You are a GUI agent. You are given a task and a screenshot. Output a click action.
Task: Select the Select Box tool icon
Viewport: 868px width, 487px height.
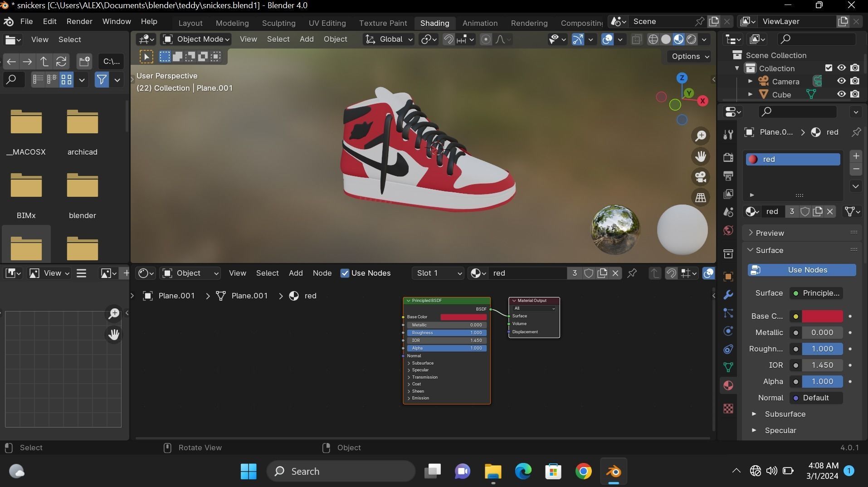click(146, 57)
